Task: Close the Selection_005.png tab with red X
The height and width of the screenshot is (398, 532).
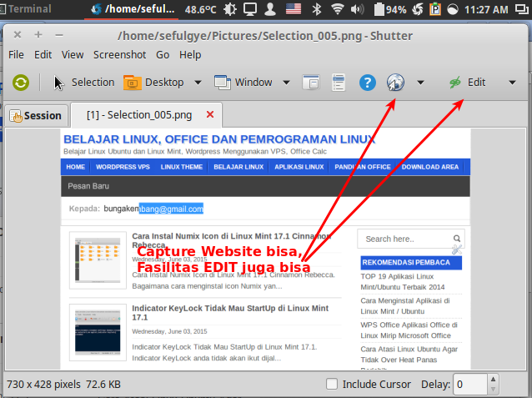Action: (210, 115)
